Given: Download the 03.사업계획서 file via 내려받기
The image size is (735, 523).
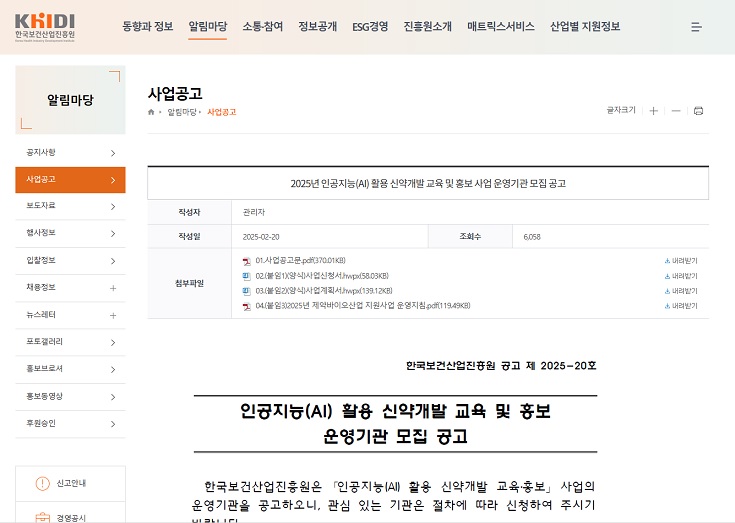Looking at the screenshot, I should coord(681,290).
